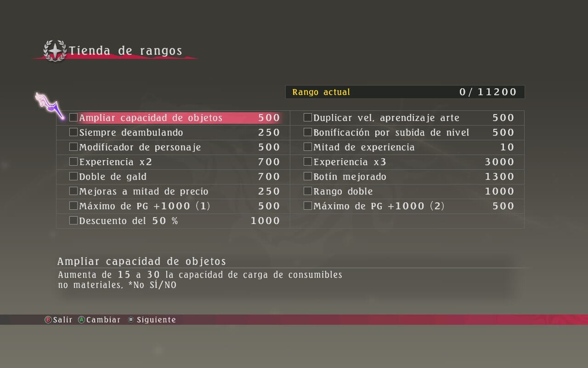Click the purple feather cursor icon
The width and height of the screenshot is (588, 368).
tap(51, 105)
